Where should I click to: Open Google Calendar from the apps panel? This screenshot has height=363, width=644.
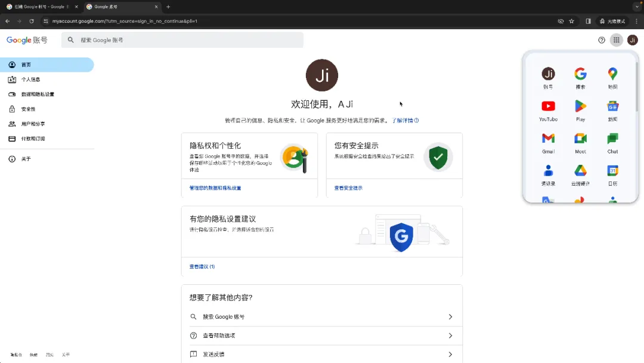(612, 175)
